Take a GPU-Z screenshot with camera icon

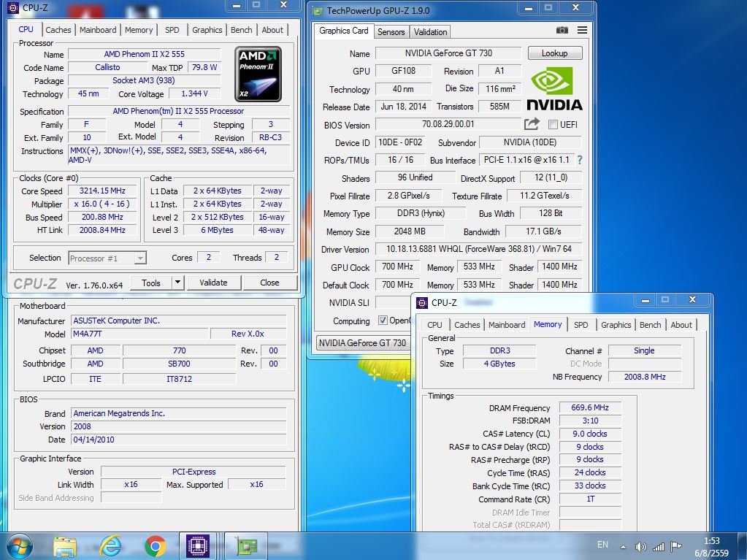tap(562, 31)
